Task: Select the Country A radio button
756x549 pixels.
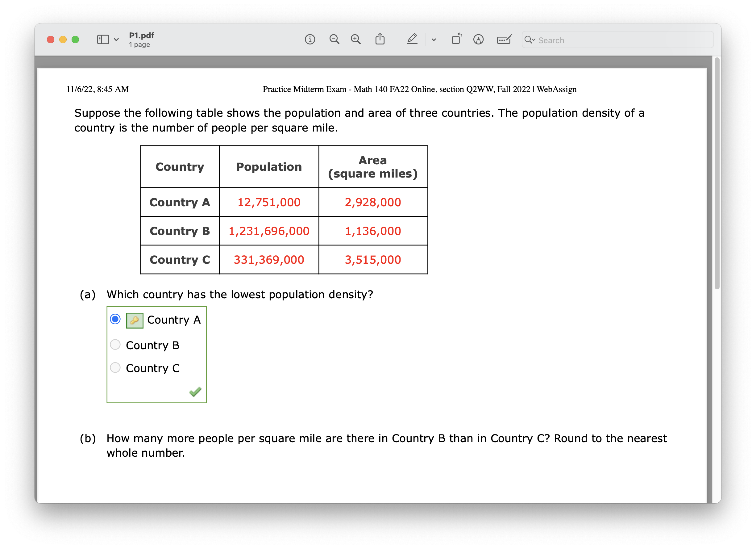Action: (x=115, y=319)
